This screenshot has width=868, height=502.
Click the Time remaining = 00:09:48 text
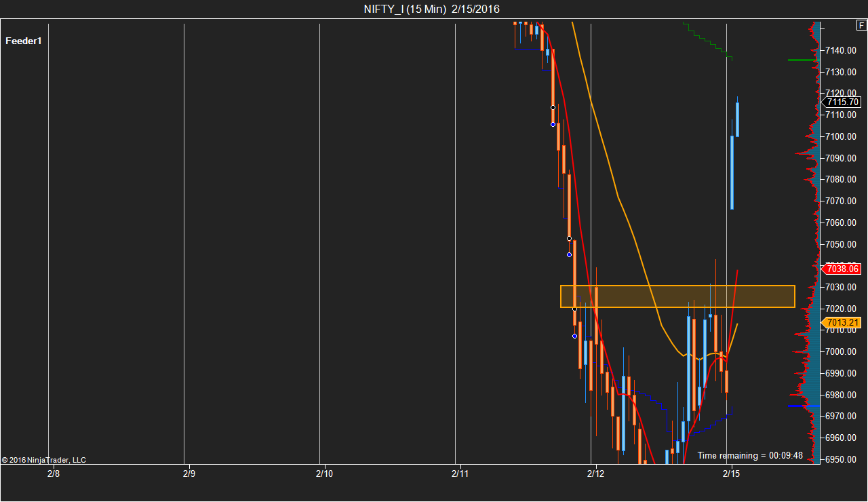(750, 455)
